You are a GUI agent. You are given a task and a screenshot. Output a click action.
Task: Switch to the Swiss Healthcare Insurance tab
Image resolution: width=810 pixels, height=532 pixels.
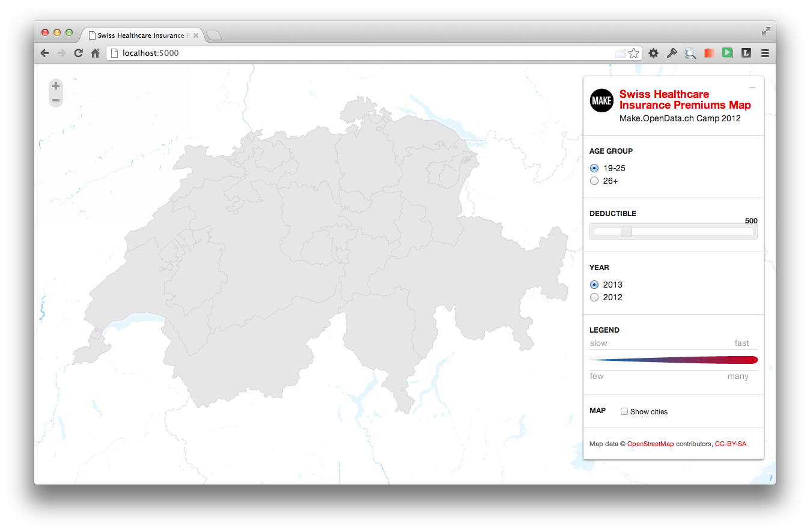(141, 35)
